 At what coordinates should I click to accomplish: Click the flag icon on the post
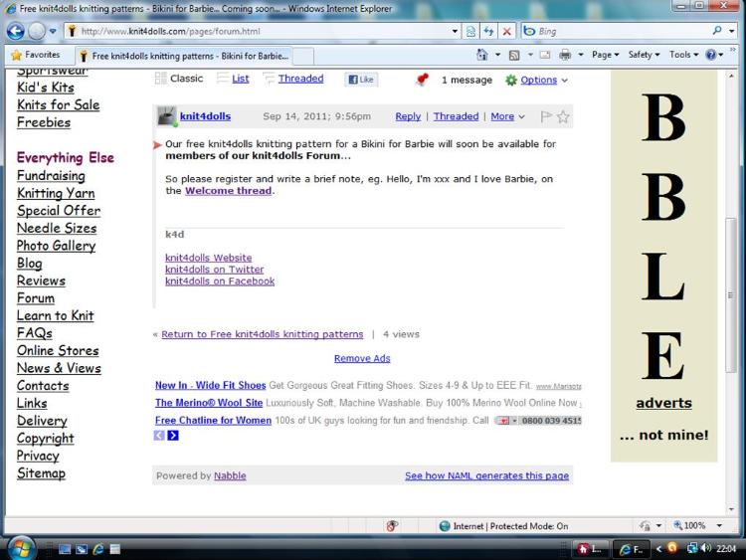coord(546,116)
